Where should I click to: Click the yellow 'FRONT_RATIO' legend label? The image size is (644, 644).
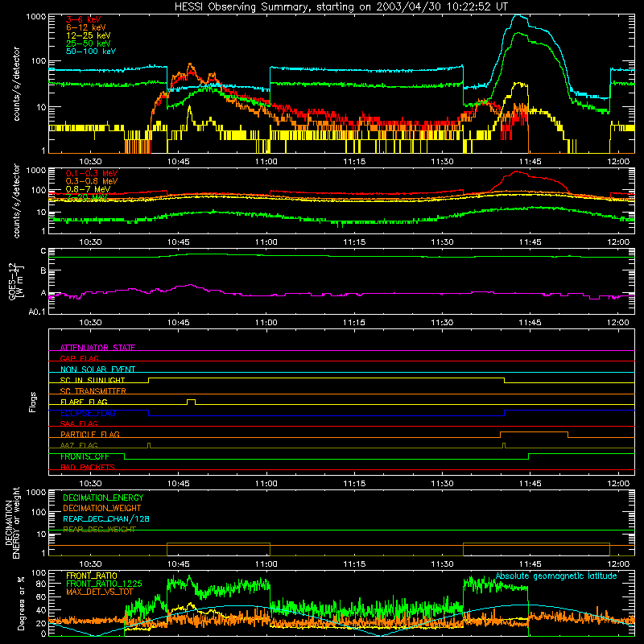tap(92, 576)
